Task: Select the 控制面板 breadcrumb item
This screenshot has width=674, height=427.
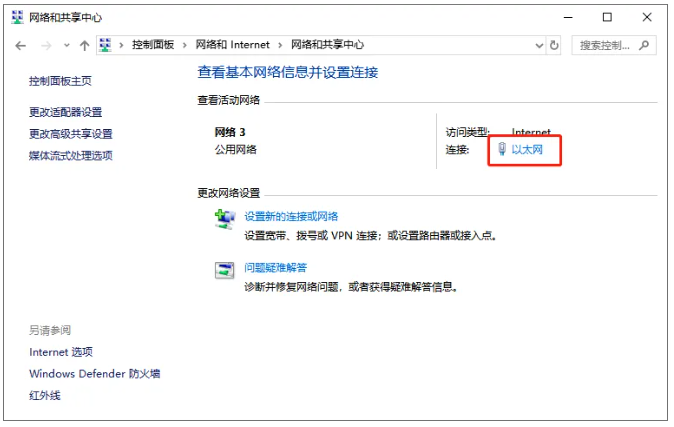Action: click(x=153, y=45)
